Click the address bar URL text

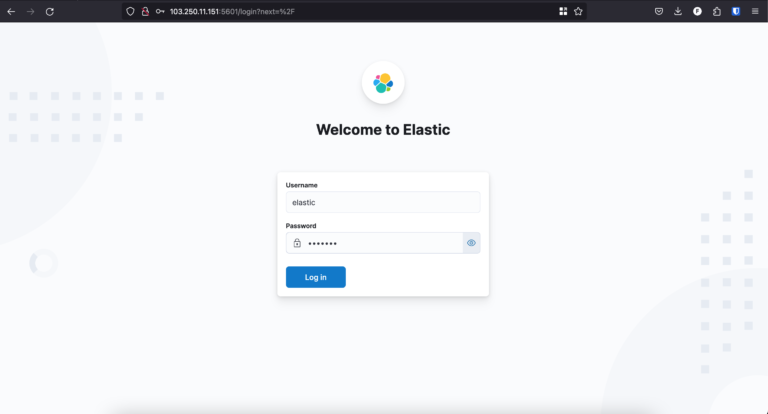click(x=232, y=11)
